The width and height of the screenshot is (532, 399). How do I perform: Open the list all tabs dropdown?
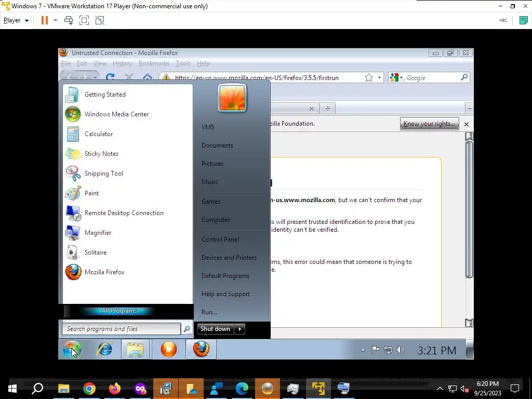pyautogui.click(x=470, y=109)
